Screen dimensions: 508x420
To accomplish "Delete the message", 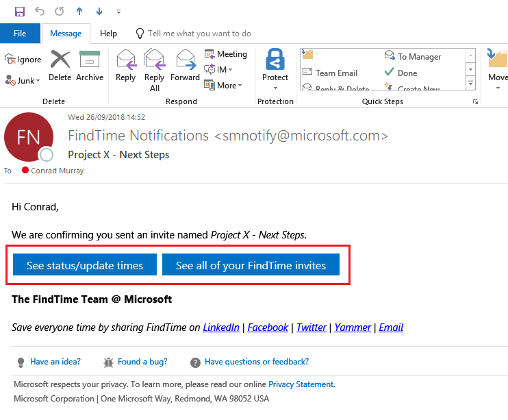I will click(x=60, y=66).
